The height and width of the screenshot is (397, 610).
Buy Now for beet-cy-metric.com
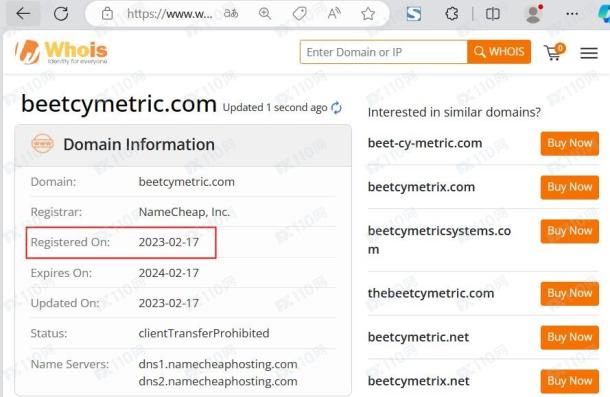570,143
